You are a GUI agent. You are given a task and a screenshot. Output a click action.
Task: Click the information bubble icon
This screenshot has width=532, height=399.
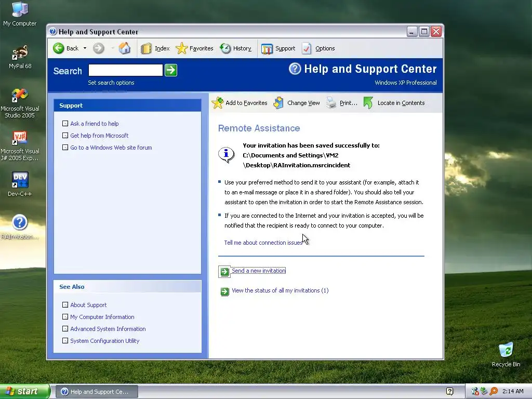pyautogui.click(x=227, y=155)
